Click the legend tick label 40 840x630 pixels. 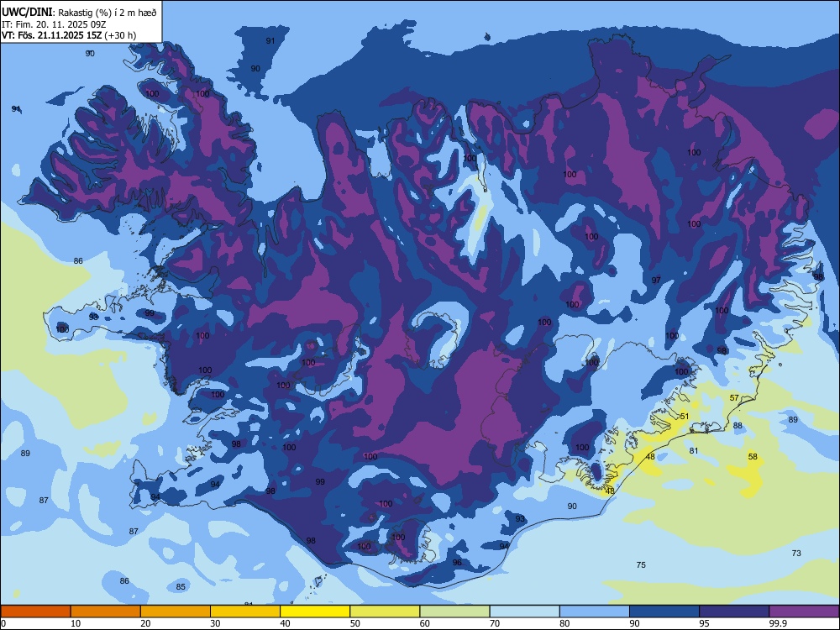pyautogui.click(x=285, y=623)
